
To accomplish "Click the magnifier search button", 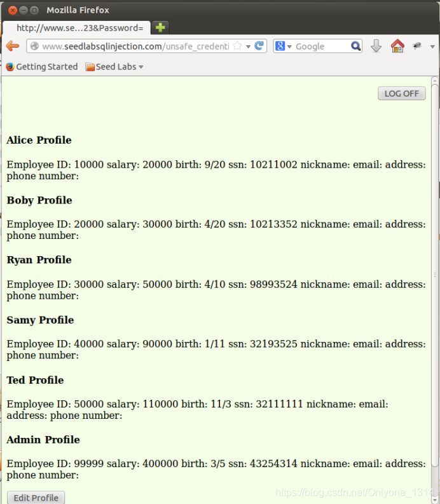I will 355,46.
